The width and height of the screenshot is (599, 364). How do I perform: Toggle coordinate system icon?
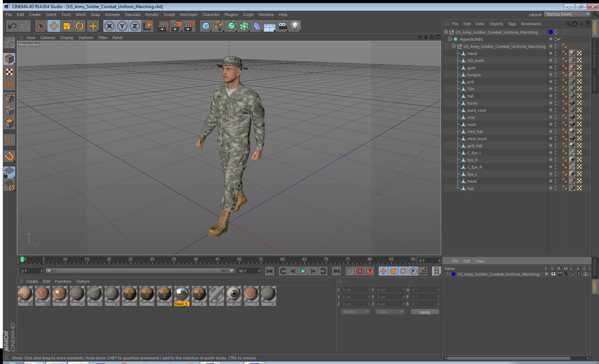pos(148,26)
